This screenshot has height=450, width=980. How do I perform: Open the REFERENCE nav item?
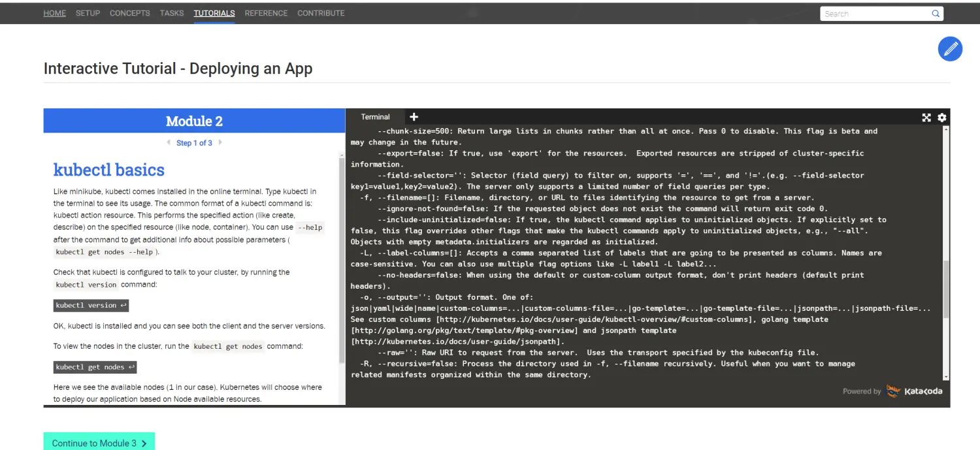coord(266,13)
